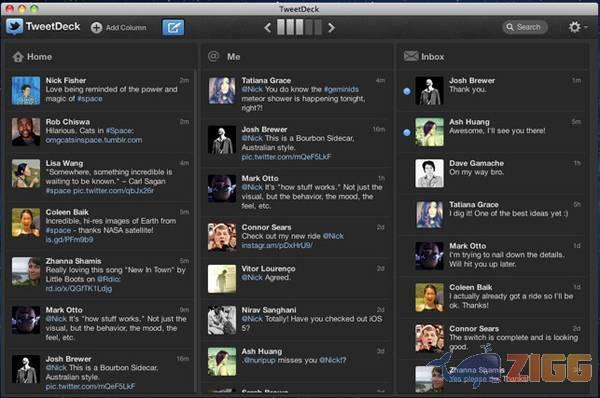Click unread dot on Josh Brewer message
The image size is (600, 398).
click(x=407, y=91)
